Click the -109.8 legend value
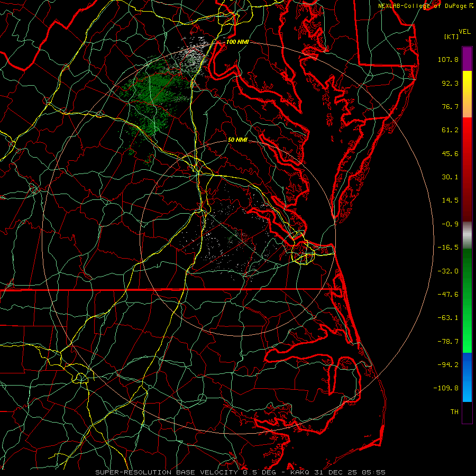476x476 pixels. click(446, 388)
